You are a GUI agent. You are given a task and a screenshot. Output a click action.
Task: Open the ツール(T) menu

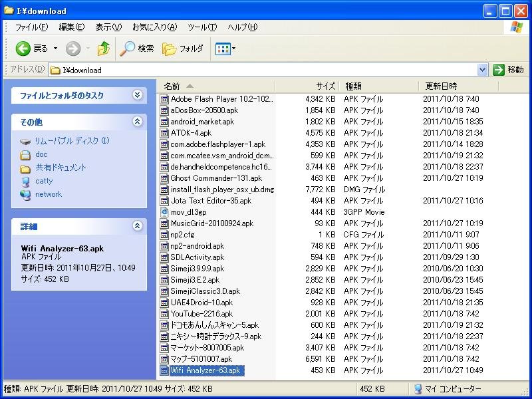pos(202,27)
